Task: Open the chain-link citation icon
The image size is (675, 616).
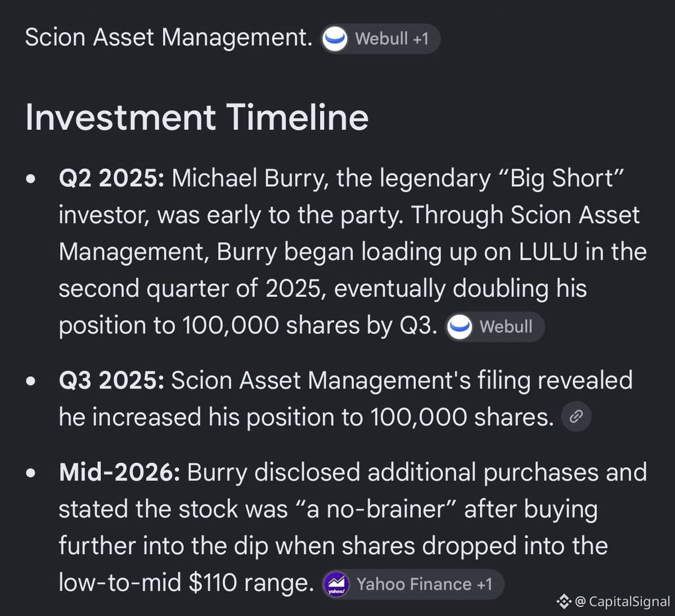Action: tap(576, 416)
